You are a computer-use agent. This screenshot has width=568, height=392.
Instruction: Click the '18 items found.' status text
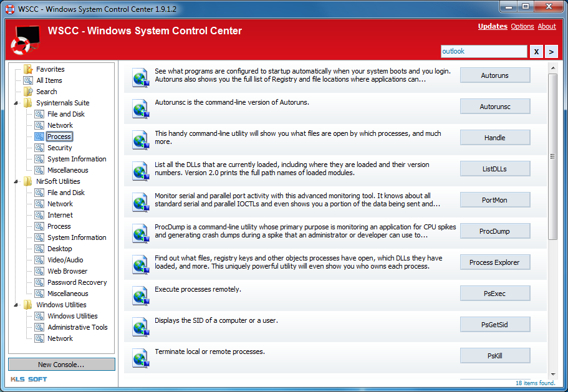[535, 383]
